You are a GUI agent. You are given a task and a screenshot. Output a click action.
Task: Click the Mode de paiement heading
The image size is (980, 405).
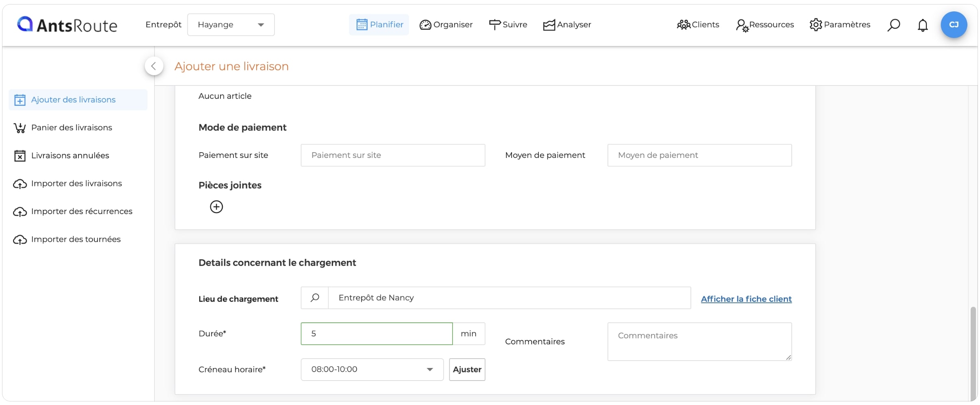tap(242, 127)
